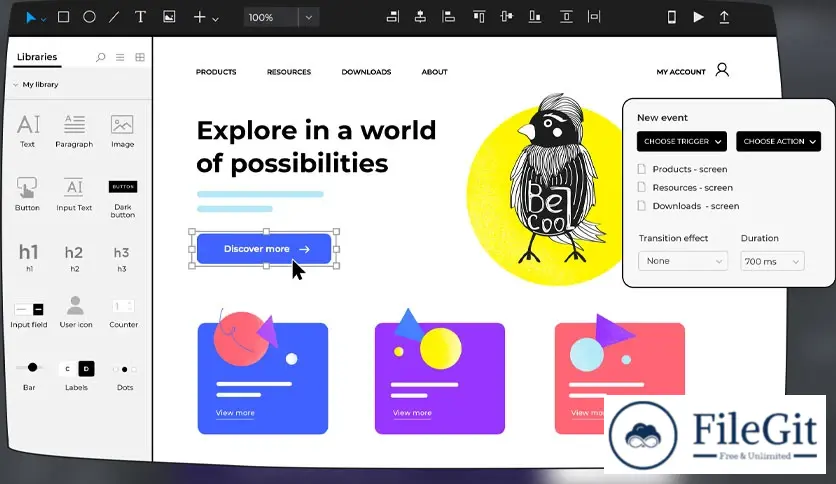Image resolution: width=836 pixels, height=484 pixels.
Task: Pick the Text library widget
Action: click(x=28, y=131)
